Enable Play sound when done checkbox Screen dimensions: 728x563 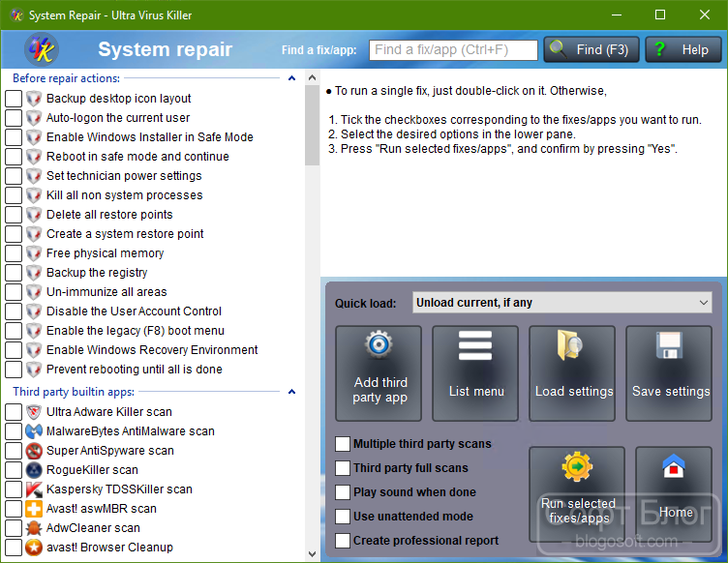tap(343, 492)
